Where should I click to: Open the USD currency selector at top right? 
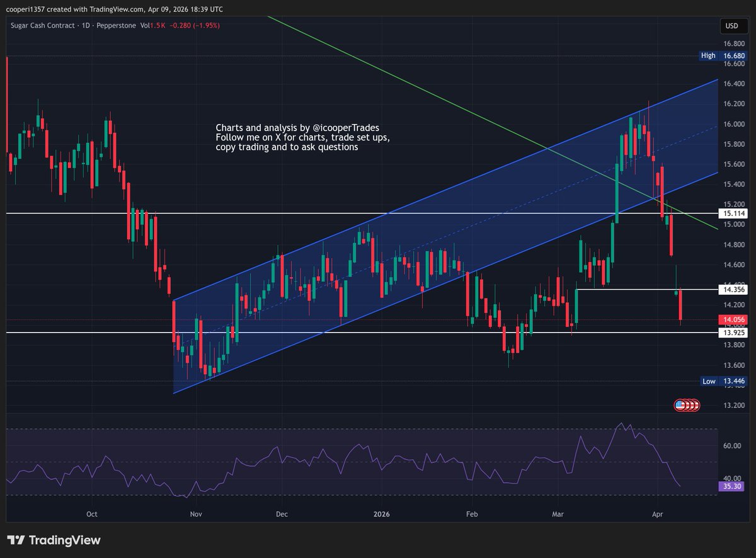(x=734, y=26)
